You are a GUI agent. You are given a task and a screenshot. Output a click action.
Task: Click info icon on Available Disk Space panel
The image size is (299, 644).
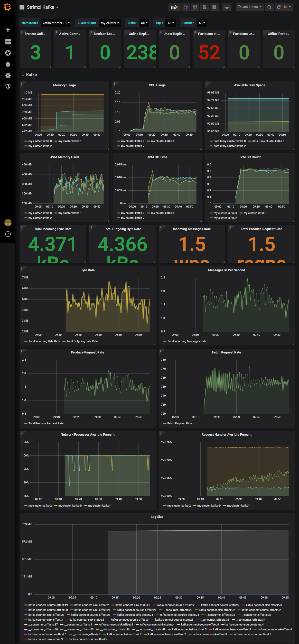(x=207, y=83)
